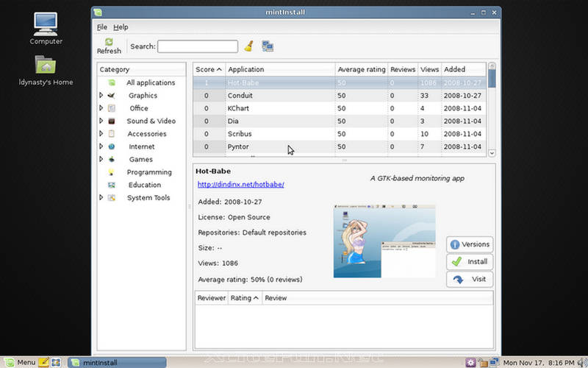This screenshot has height=368, width=588.
Task: Sort by the Score column header
Action: [209, 69]
